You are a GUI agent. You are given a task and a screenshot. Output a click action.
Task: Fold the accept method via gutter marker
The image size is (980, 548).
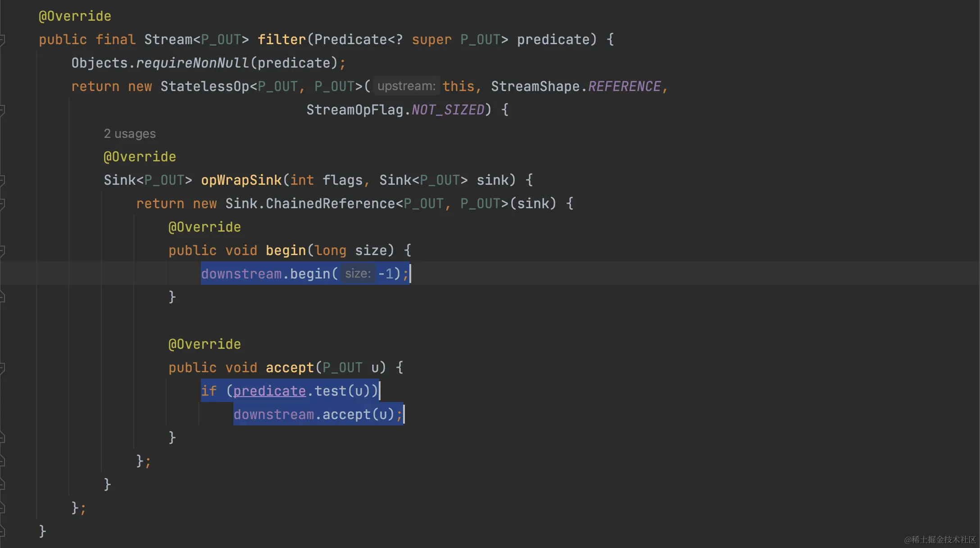coord(2,368)
